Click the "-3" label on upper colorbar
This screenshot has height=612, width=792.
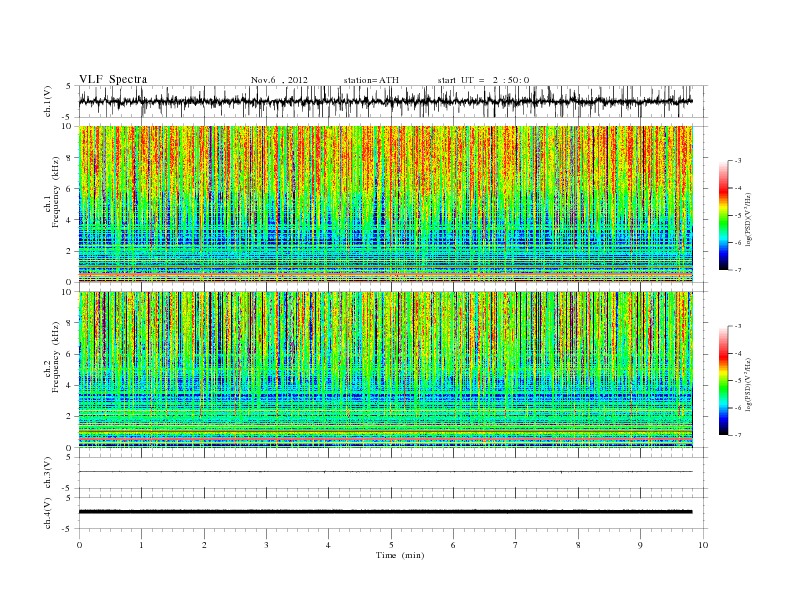pyautogui.click(x=738, y=161)
